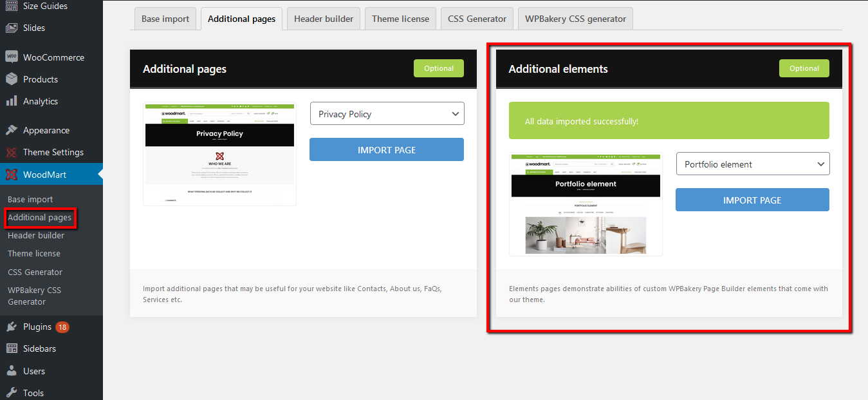This screenshot has height=400, width=868.
Task: Open WPBakery CSS Generator in sidebar
Action: tap(34, 296)
